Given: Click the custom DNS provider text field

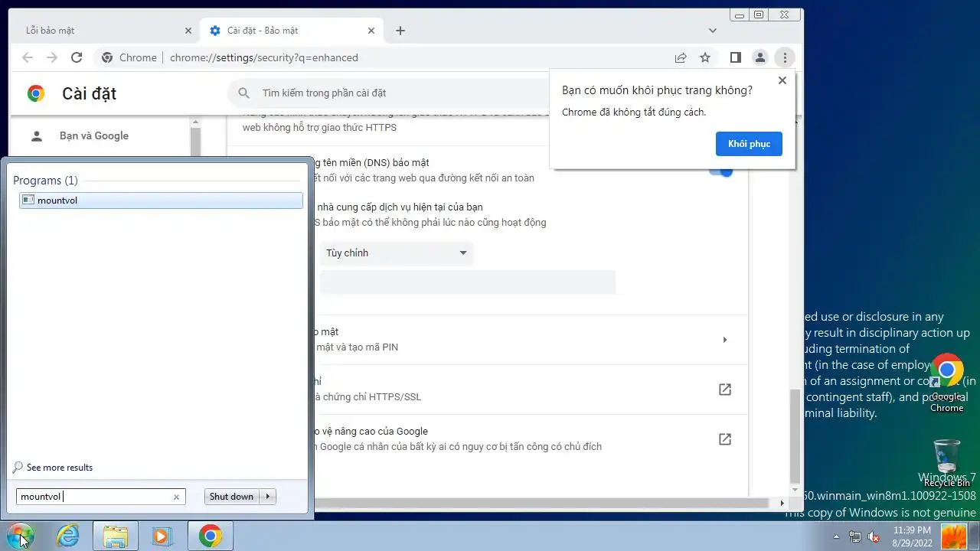Looking at the screenshot, I should click(x=467, y=282).
